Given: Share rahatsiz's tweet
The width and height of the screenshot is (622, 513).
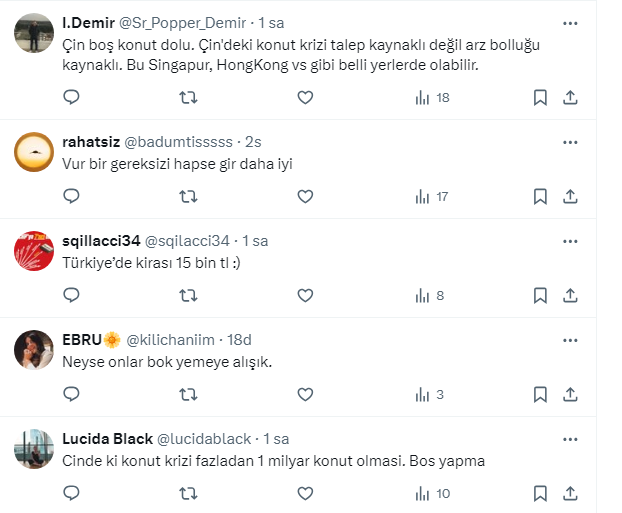Looking at the screenshot, I should [x=570, y=196].
